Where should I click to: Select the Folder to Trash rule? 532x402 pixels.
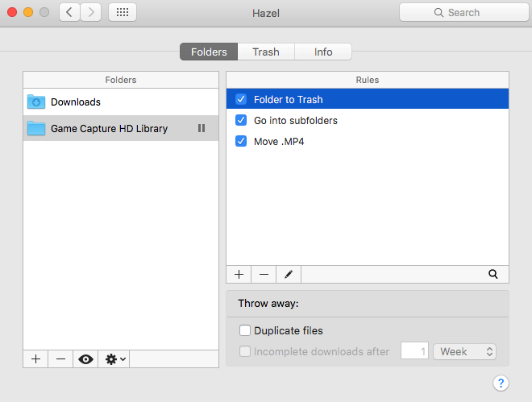[x=368, y=99]
